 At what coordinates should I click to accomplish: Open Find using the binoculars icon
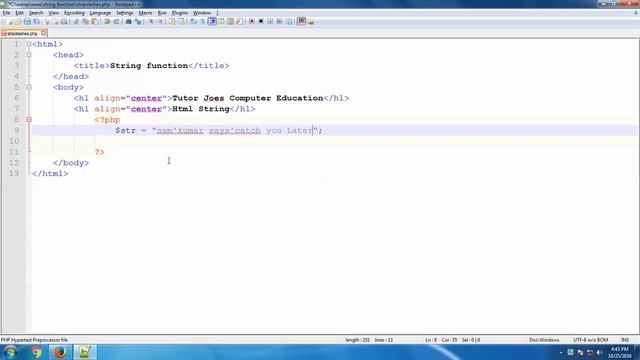pos(128,21)
